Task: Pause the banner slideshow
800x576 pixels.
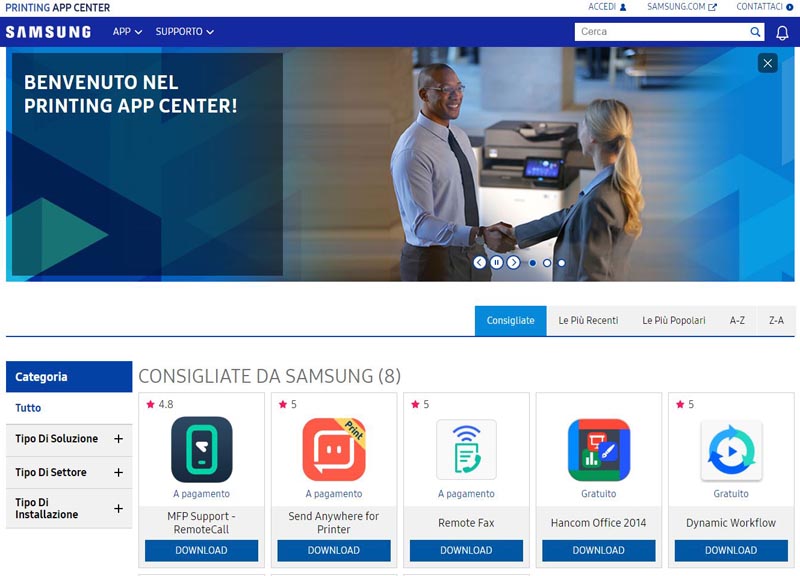Action: tap(496, 263)
